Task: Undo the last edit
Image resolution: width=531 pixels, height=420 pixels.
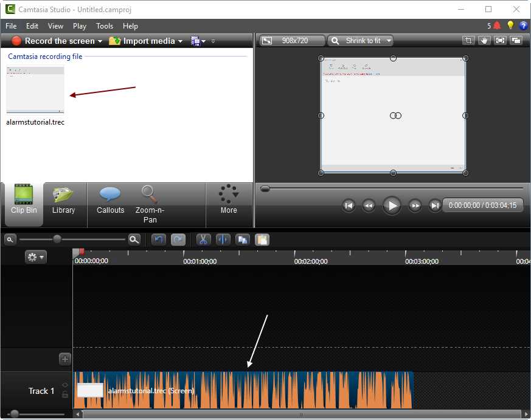Action: tap(159, 239)
